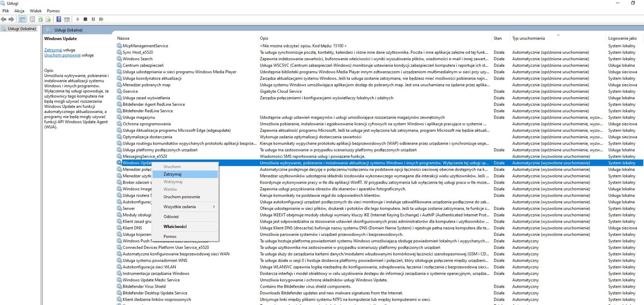Image resolution: width=644 pixels, height=305 pixels.
Task: Open the Akcja menu
Action: click(19, 11)
